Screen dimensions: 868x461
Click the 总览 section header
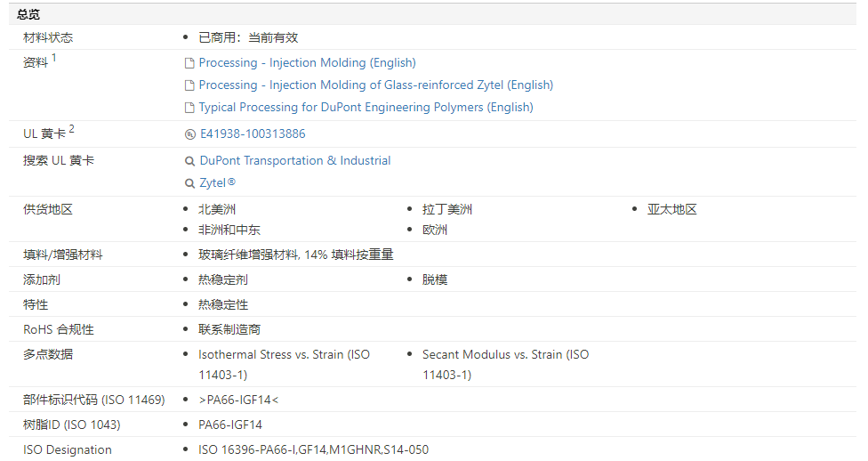[x=28, y=14]
